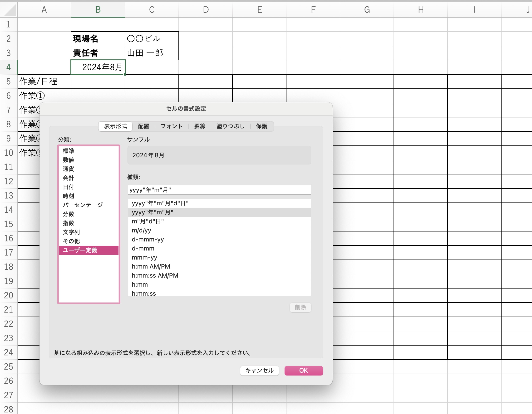Choose the 会計 category
Screen dimensions: 532x414
(89, 178)
